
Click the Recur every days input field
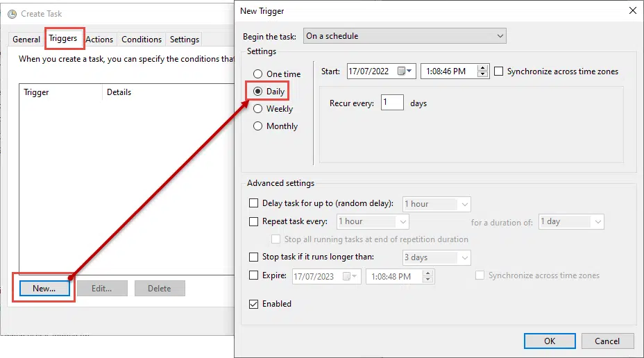(392, 102)
